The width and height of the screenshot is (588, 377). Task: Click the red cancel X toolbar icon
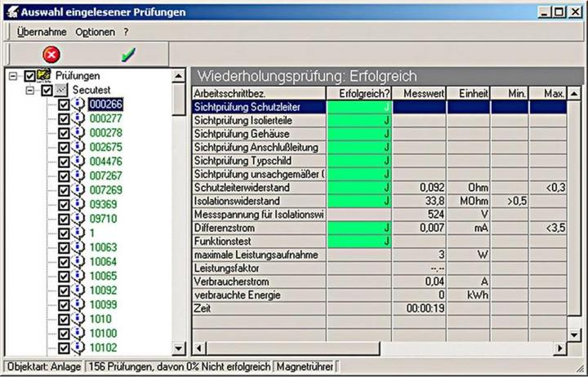[51, 55]
